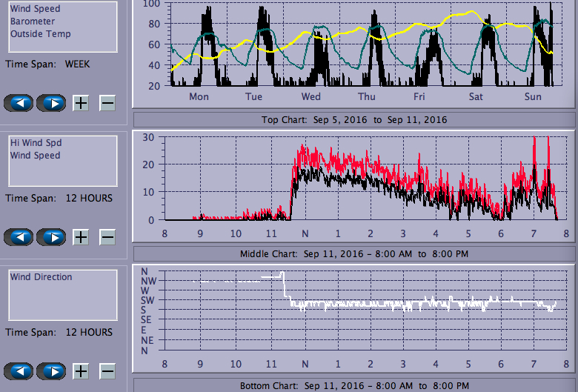Click the forward arrow under the Wind Direction panel

tap(51, 371)
